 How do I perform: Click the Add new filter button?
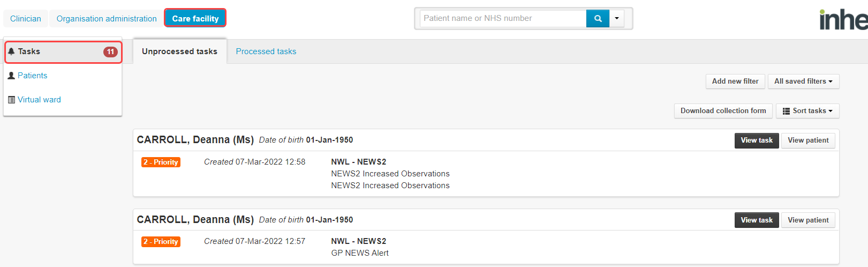735,81
